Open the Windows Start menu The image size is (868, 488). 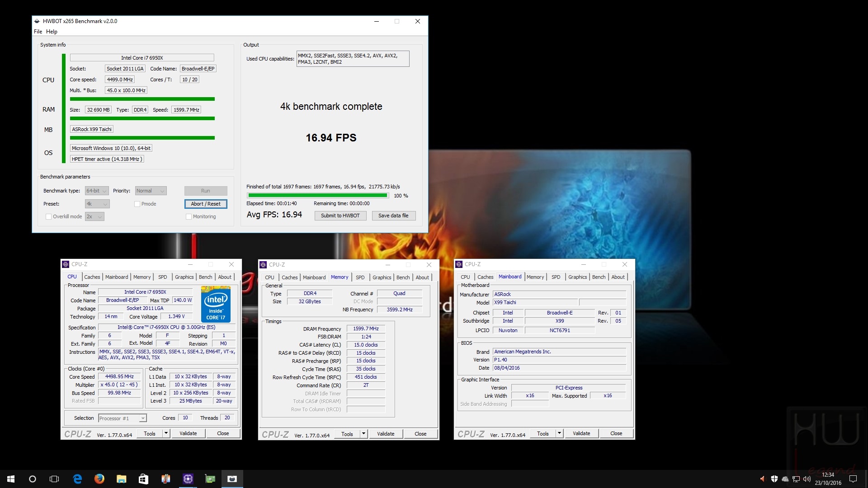point(11,479)
